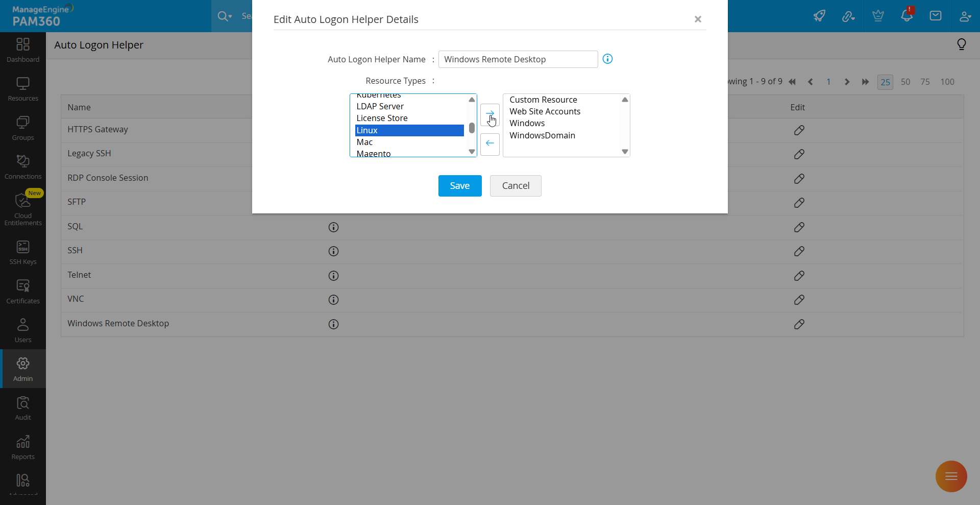The height and width of the screenshot is (505, 980).
Task: Click the lightbulb tips icon near the top right
Action: tap(962, 44)
